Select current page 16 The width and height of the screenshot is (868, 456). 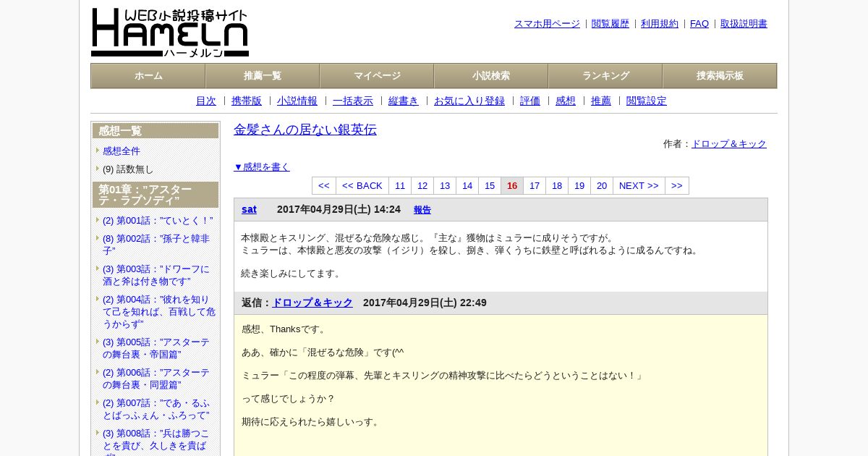(512, 186)
